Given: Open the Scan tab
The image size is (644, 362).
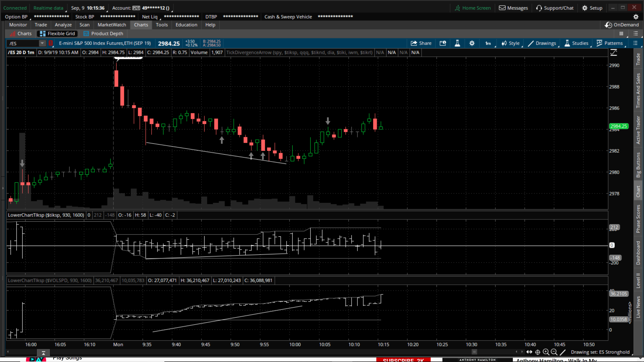Looking at the screenshot, I should 85,25.
